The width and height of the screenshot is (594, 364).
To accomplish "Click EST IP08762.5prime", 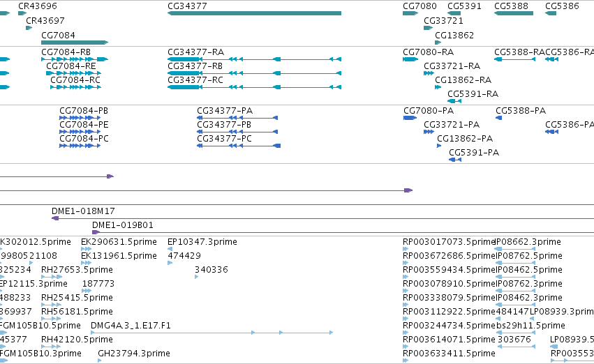I will tap(529, 255).
